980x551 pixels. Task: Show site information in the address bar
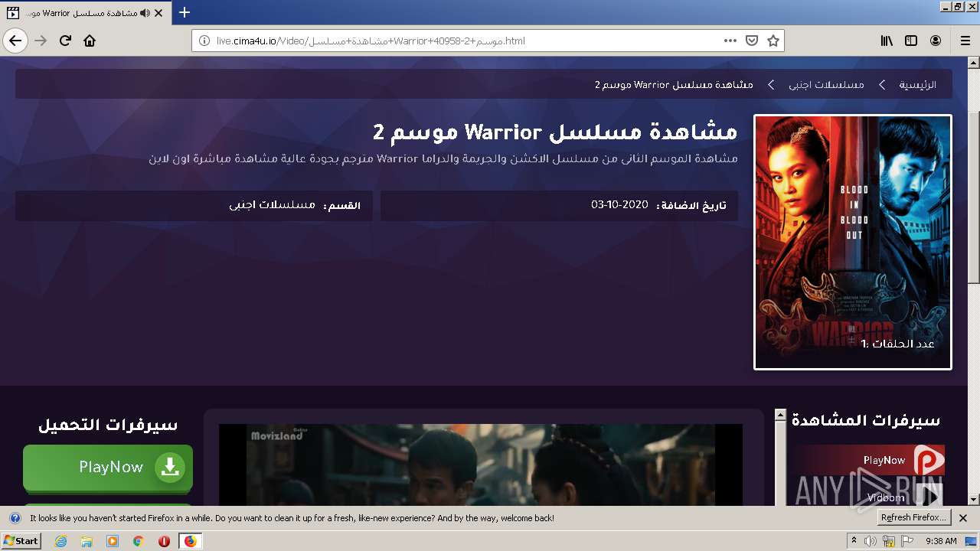point(204,41)
